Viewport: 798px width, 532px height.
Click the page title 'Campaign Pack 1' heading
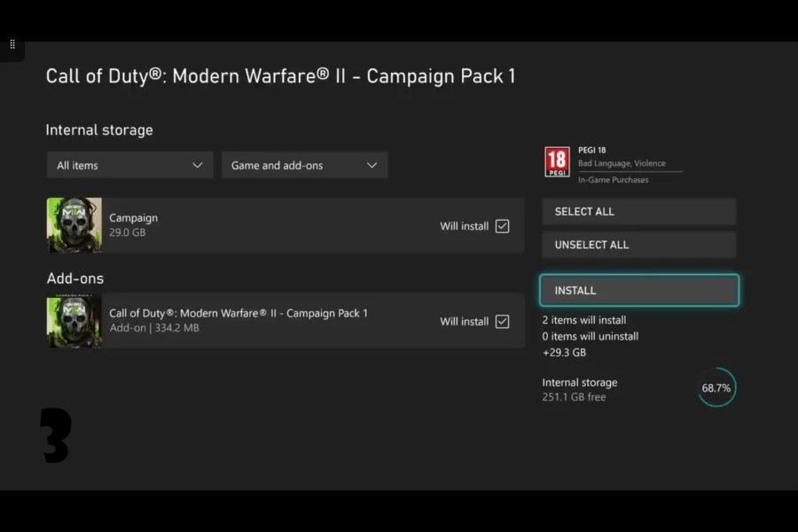click(x=280, y=76)
